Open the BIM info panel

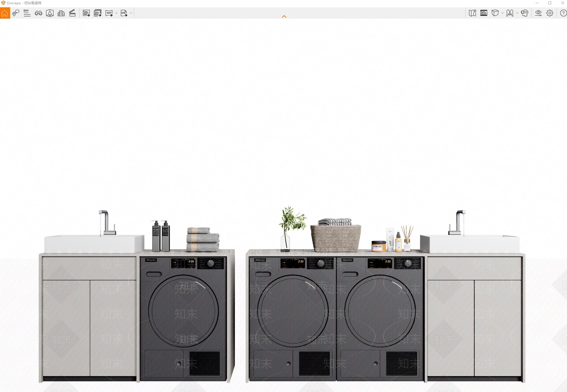pos(27,13)
